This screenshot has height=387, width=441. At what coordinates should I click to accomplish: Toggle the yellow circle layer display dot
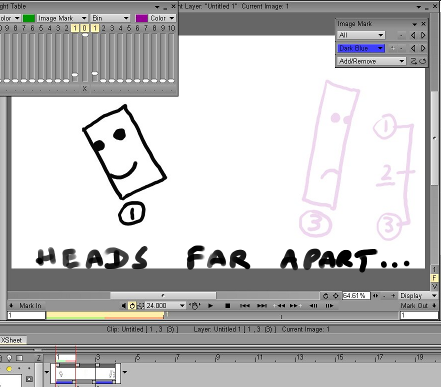coord(9,368)
